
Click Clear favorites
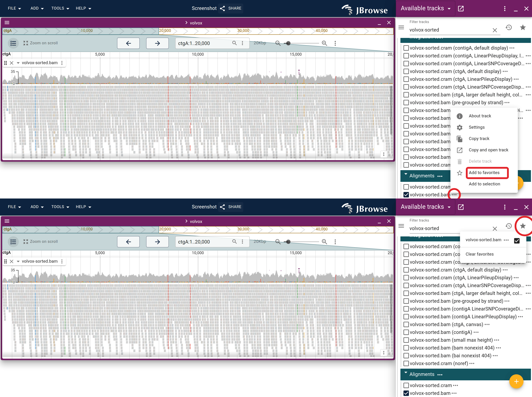coord(480,254)
